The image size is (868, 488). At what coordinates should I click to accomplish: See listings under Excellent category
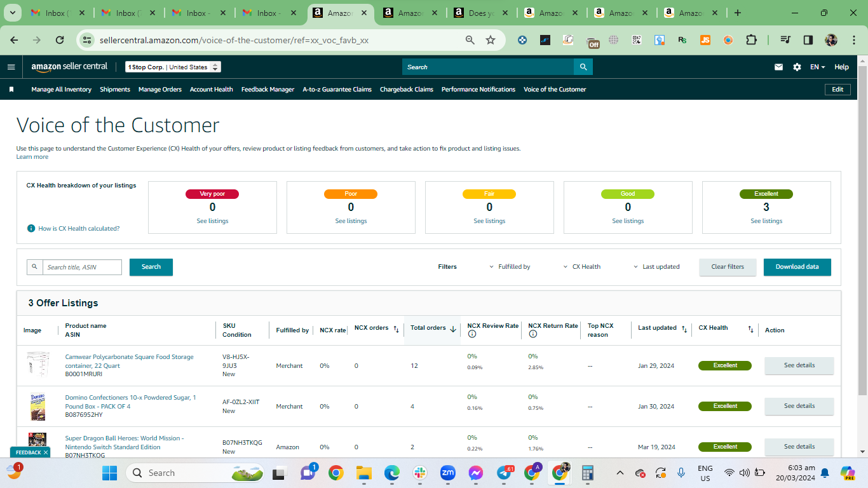[x=767, y=221]
